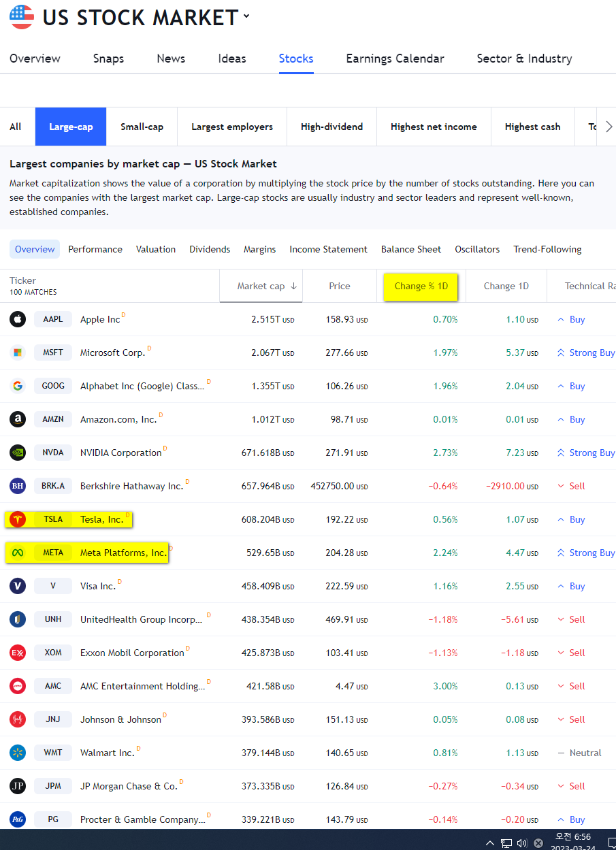
Task: Open the Ideas tab
Action: click(232, 59)
